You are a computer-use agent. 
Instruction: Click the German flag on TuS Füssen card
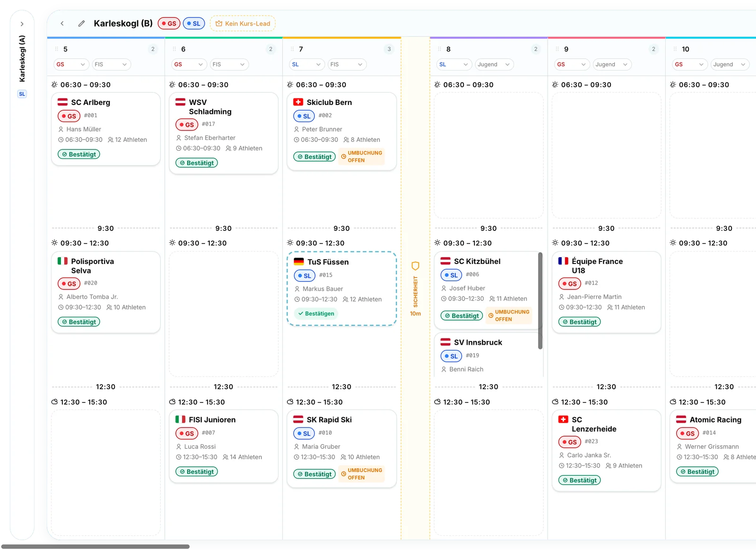click(299, 261)
